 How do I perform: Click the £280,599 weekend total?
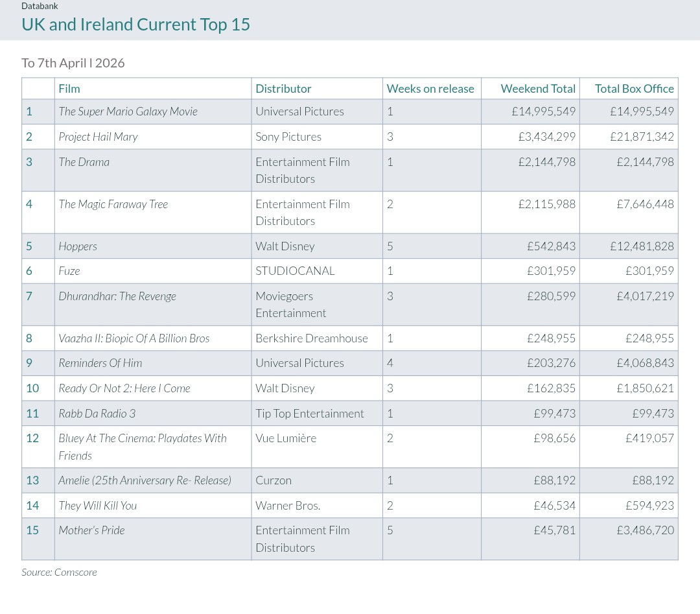coord(552,296)
